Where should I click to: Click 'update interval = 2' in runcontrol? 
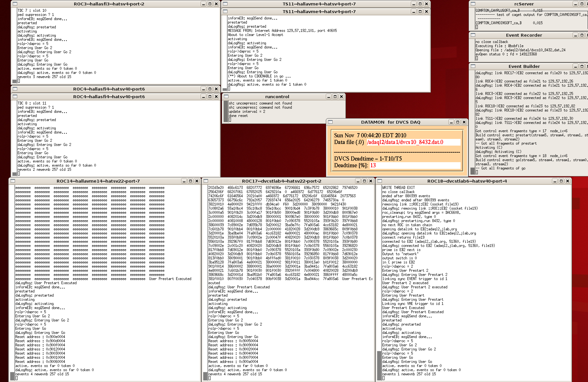[x=247, y=112]
